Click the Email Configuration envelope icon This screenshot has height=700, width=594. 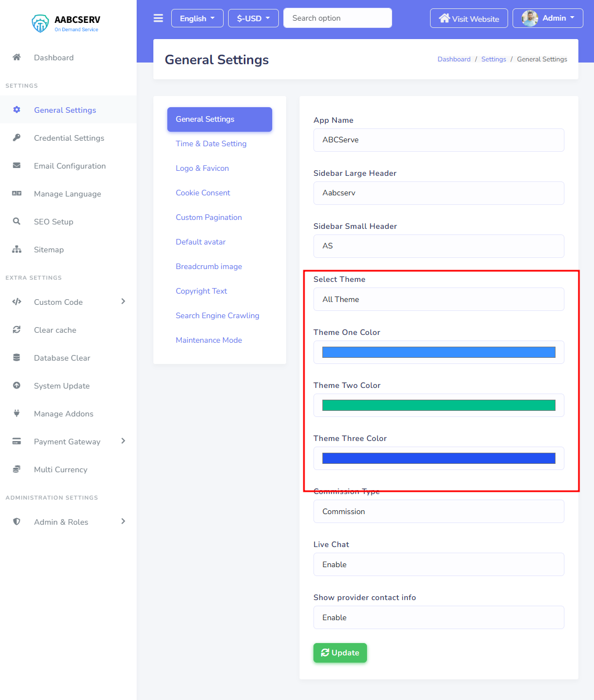click(x=17, y=166)
